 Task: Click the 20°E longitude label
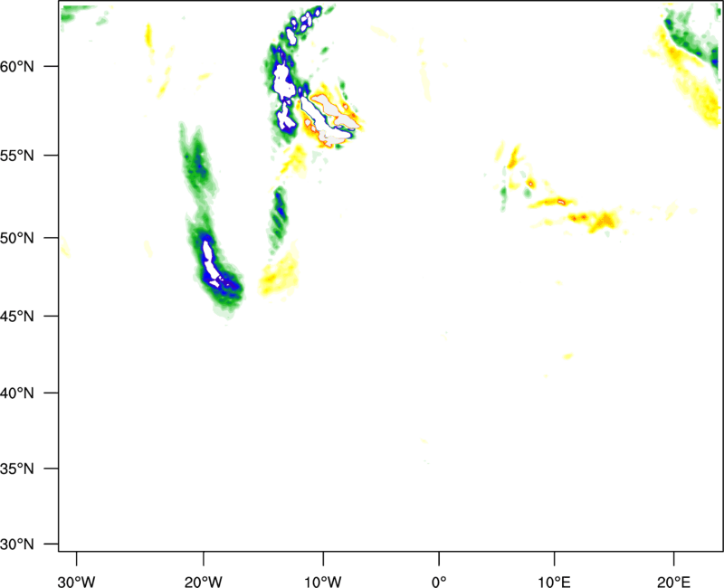coord(673,582)
